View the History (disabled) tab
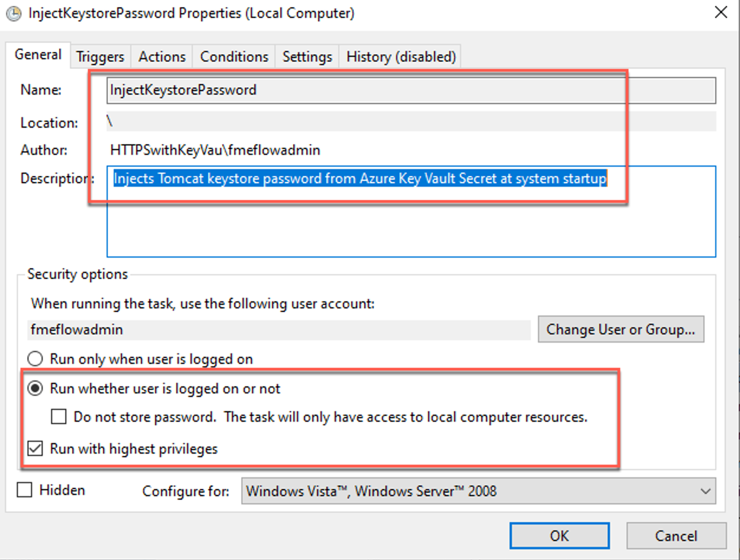Screen dimensions: 740x560 tap(401, 57)
